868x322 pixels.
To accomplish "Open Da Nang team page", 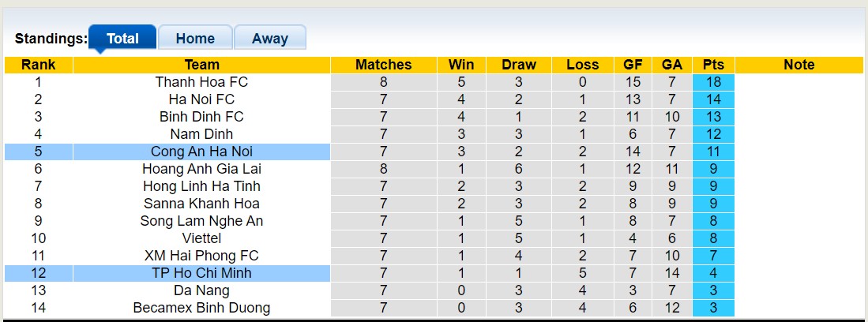I will [x=201, y=290].
